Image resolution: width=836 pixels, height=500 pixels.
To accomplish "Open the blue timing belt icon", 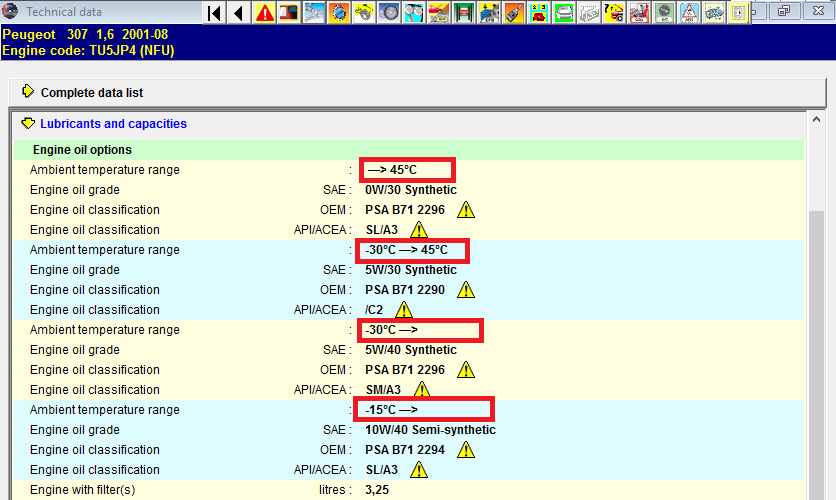I will 339,12.
